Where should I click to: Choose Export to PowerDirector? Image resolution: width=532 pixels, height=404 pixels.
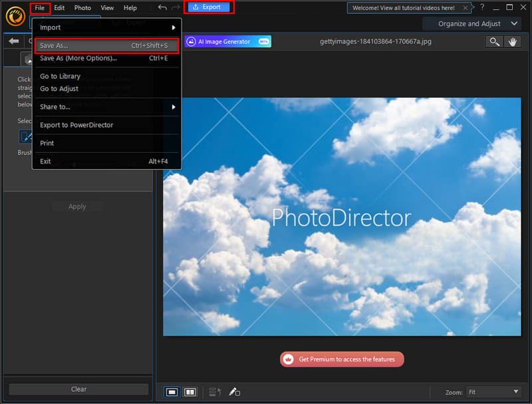[x=106, y=125]
